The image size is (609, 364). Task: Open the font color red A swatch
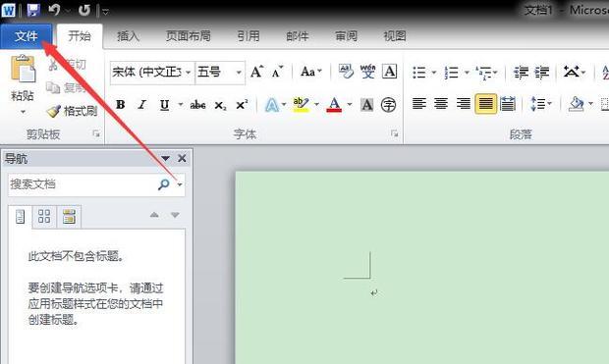tap(334, 105)
